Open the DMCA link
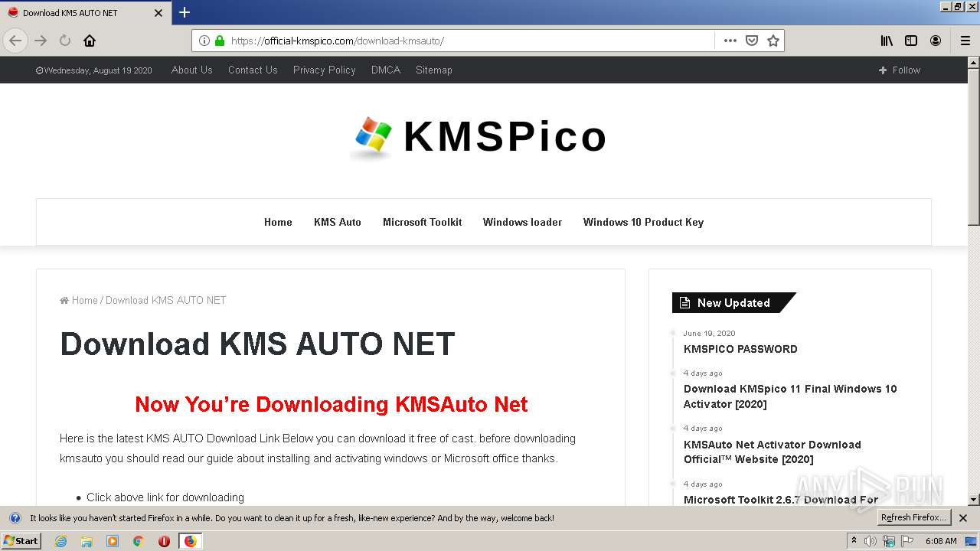This screenshot has height=551, width=980. coord(386,70)
